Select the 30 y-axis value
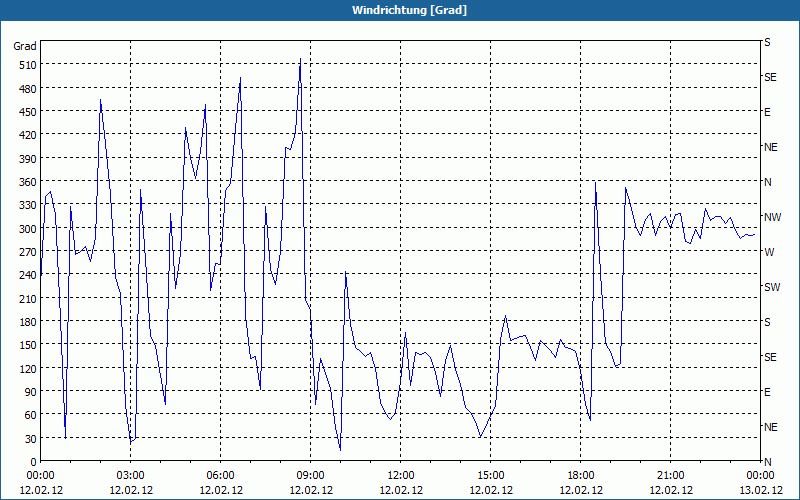Screen dimensions: 800x500 [31, 439]
